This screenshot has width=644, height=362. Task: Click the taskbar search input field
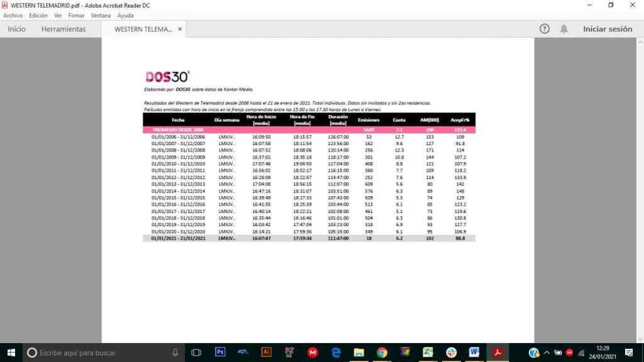(x=103, y=353)
